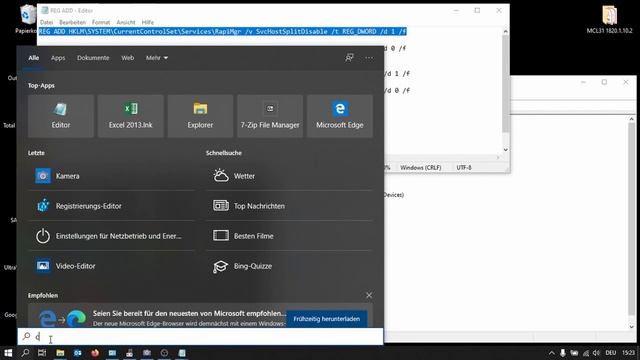The height and width of the screenshot is (360, 640).
Task: Search Wetter in Schnellsuche
Action: [289, 176]
